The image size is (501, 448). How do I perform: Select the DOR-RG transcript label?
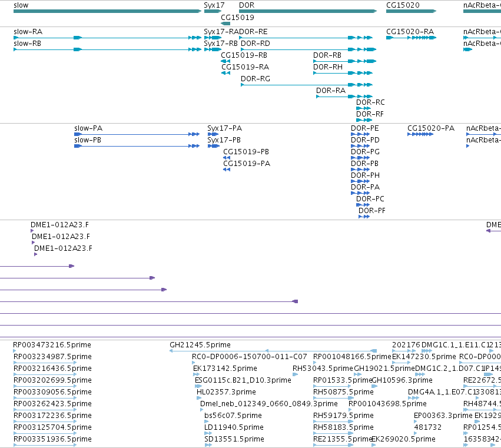pyautogui.click(x=256, y=79)
